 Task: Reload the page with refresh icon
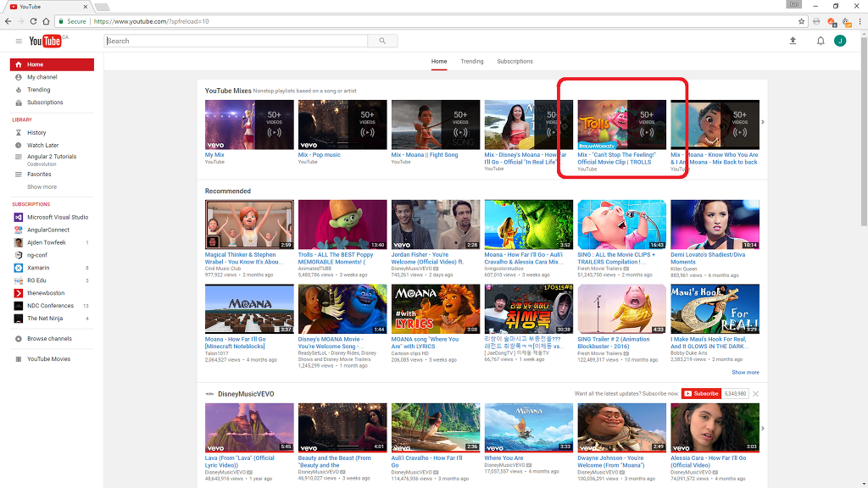pos(33,21)
